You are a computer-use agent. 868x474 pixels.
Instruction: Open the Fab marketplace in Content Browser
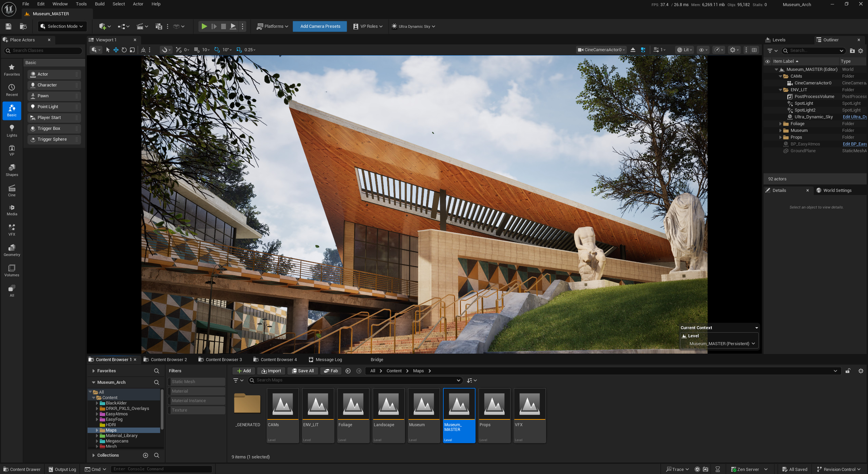331,371
